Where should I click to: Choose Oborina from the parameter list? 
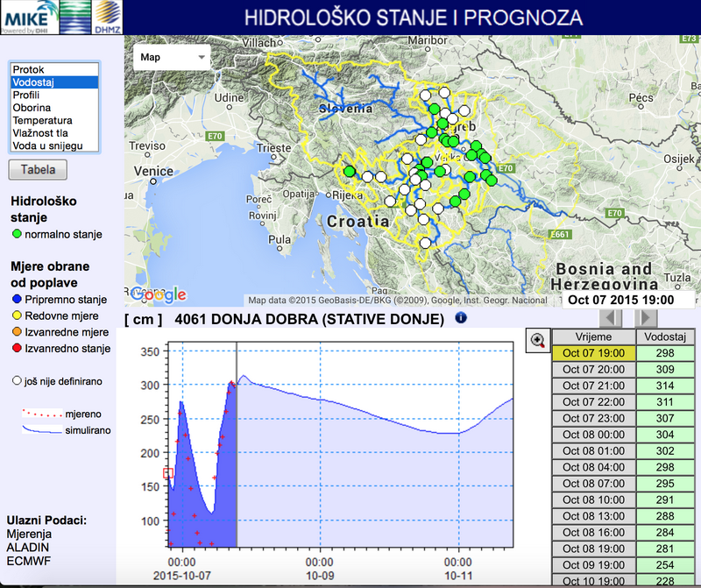(53, 108)
